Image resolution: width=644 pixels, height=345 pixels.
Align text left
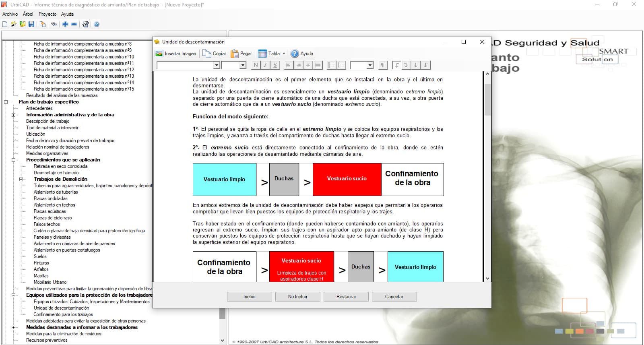[289, 65]
